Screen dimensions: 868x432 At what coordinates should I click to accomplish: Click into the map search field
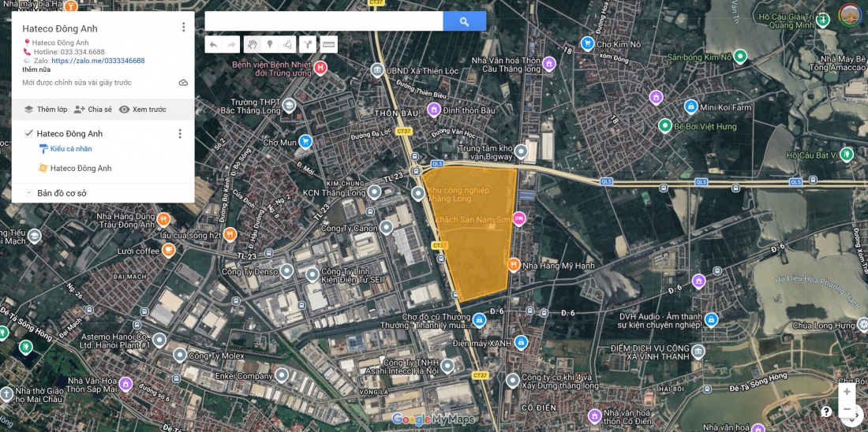point(324,21)
